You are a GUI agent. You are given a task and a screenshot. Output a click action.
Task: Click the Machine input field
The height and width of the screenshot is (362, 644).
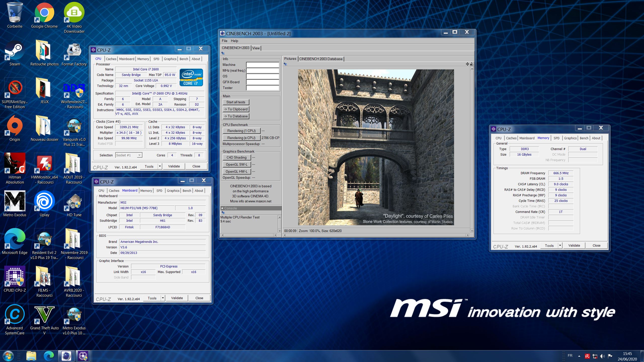tap(262, 65)
